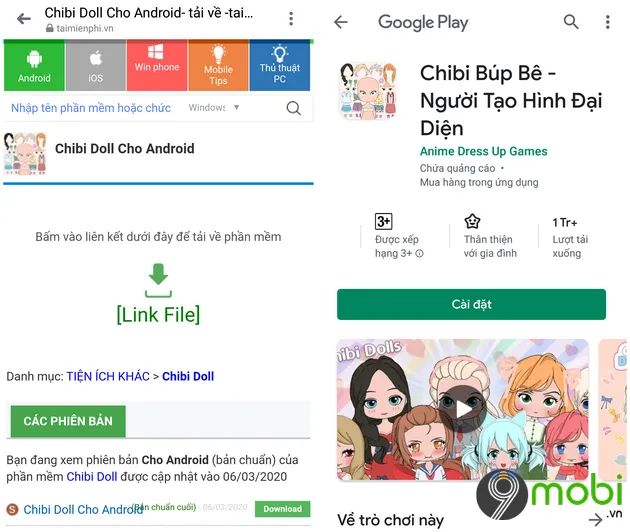
Task: Open the Windows platform dropdown
Action: [214, 108]
